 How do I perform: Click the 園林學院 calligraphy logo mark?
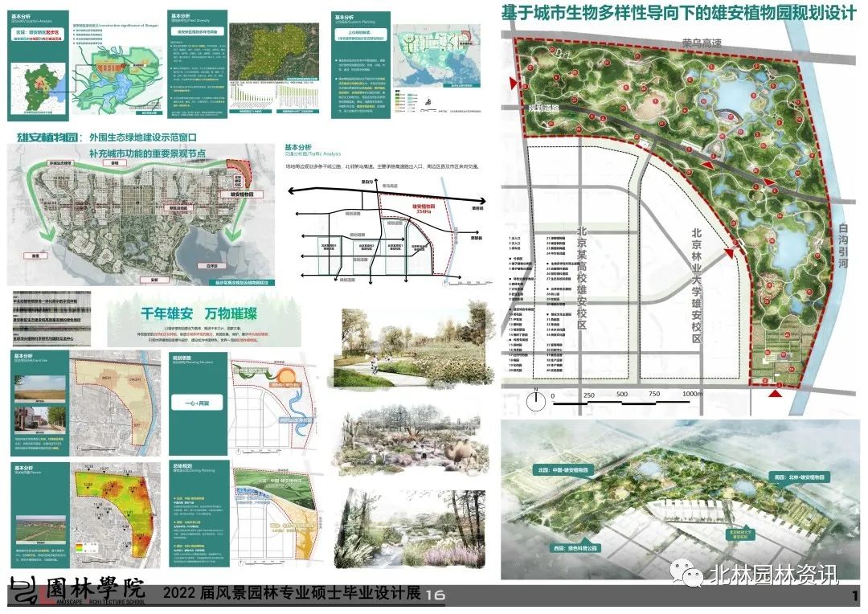pos(26,591)
